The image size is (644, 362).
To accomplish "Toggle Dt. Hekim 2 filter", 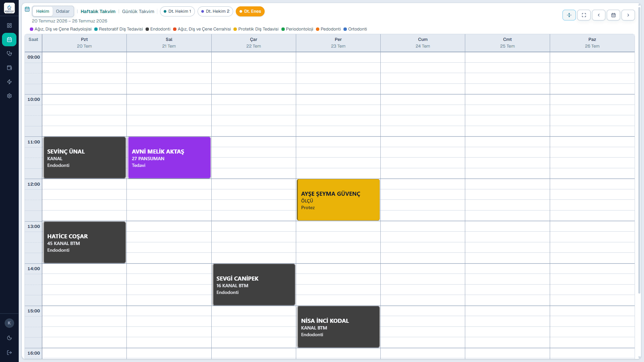I will tap(215, 11).
